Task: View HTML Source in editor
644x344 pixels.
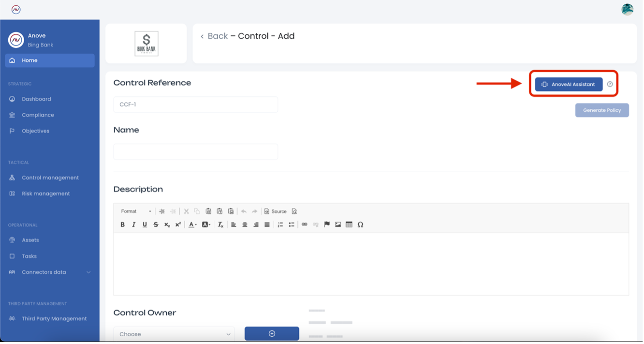Action: [x=276, y=211]
